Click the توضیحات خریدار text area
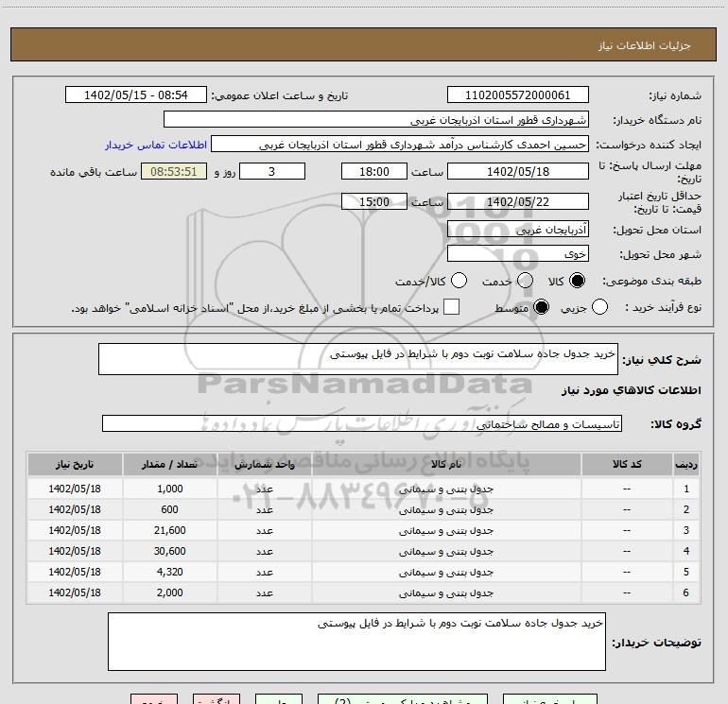Image resolution: width=728 pixels, height=704 pixels. click(x=356, y=642)
